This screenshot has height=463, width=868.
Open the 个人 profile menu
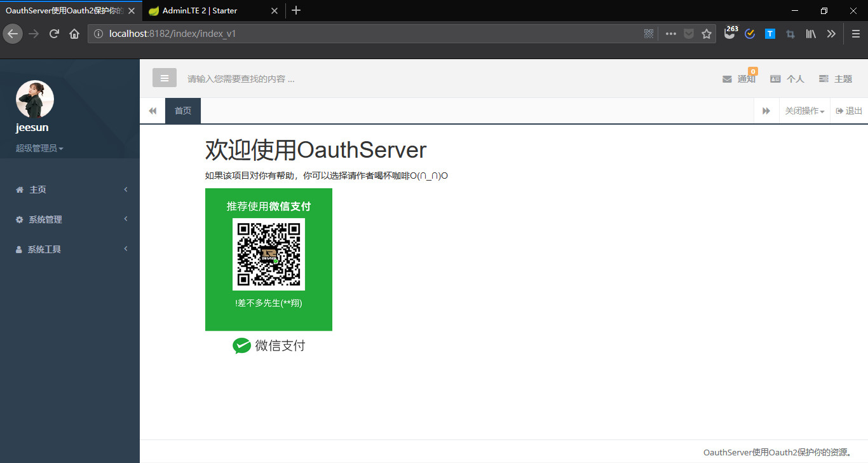(787, 79)
